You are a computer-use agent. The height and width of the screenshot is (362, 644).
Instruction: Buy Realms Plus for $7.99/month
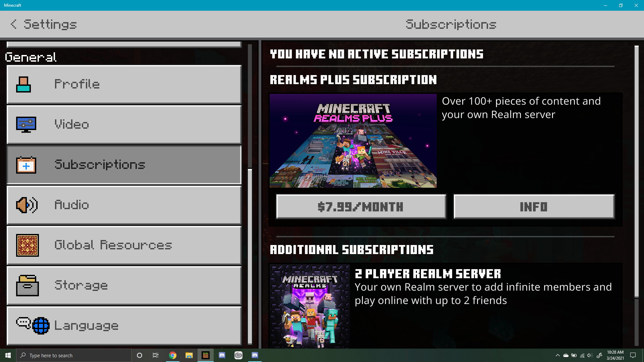click(x=361, y=207)
